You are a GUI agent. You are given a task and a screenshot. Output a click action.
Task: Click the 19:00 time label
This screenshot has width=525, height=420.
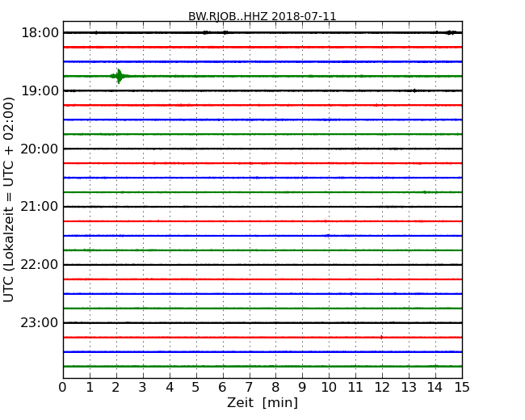click(40, 90)
